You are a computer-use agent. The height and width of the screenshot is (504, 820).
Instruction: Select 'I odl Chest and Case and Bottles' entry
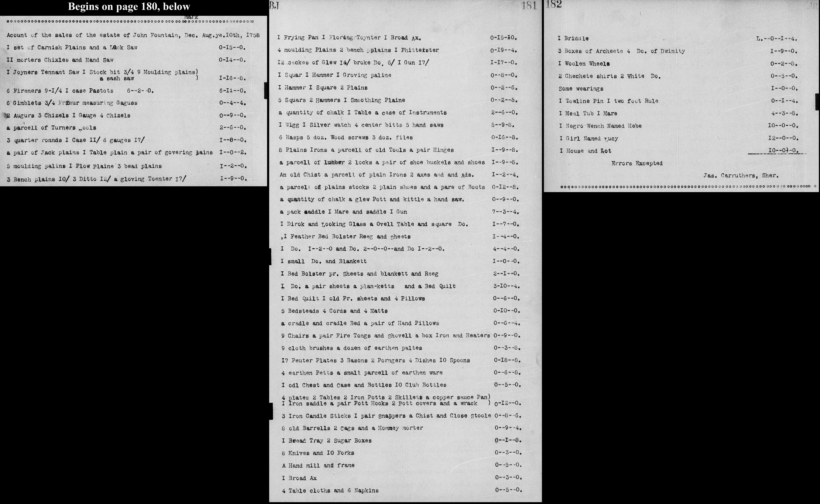click(x=364, y=385)
